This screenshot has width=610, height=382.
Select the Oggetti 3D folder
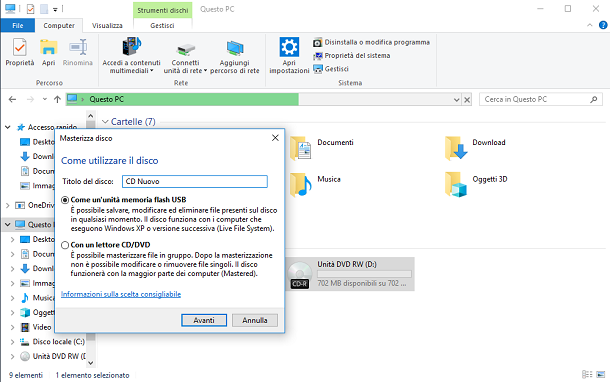pyautogui.click(x=476, y=184)
